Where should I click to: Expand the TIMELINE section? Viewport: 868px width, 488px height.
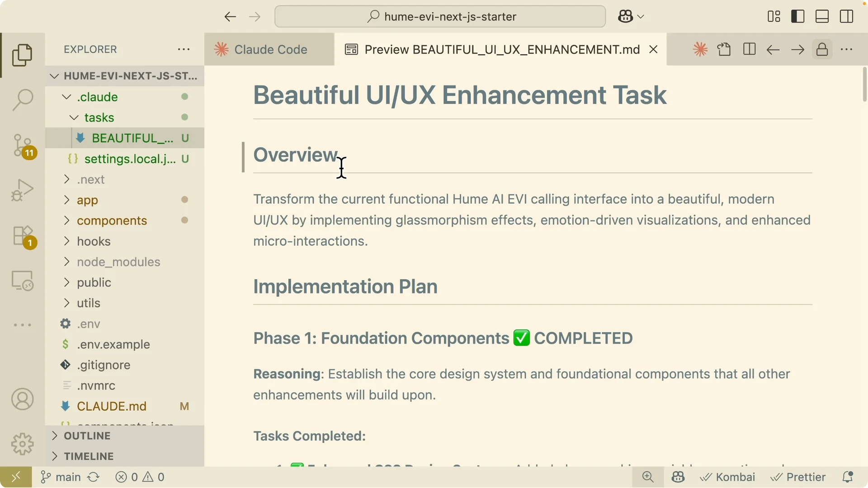tap(125, 456)
